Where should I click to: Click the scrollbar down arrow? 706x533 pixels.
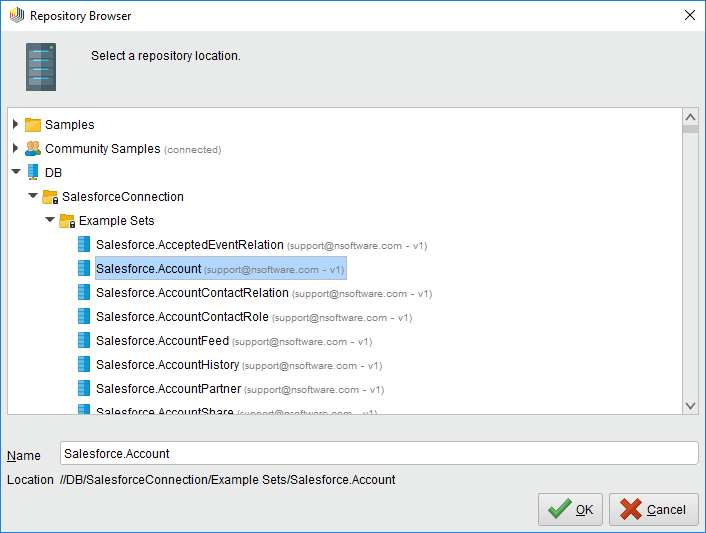pos(690,405)
